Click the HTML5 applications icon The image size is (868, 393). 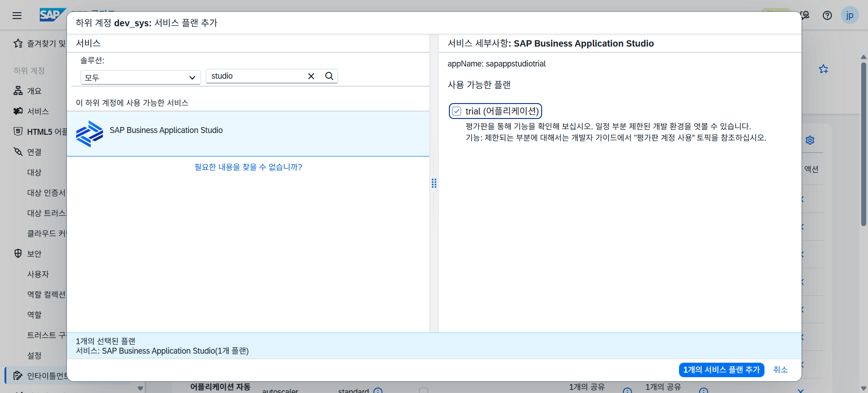(x=18, y=132)
